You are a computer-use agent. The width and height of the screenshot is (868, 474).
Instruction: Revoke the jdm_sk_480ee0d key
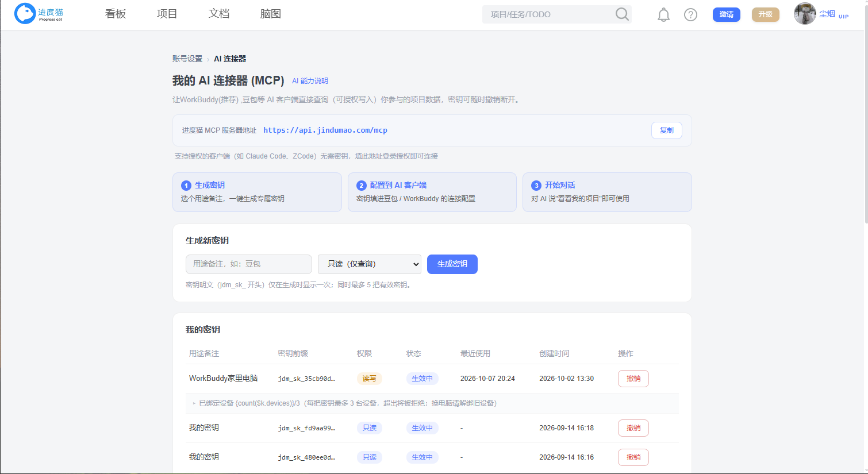pos(633,457)
